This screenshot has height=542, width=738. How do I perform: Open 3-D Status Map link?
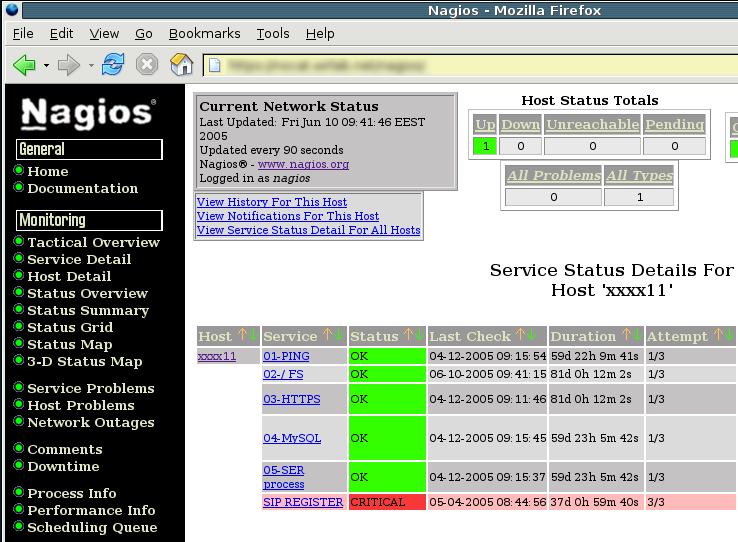(x=85, y=361)
